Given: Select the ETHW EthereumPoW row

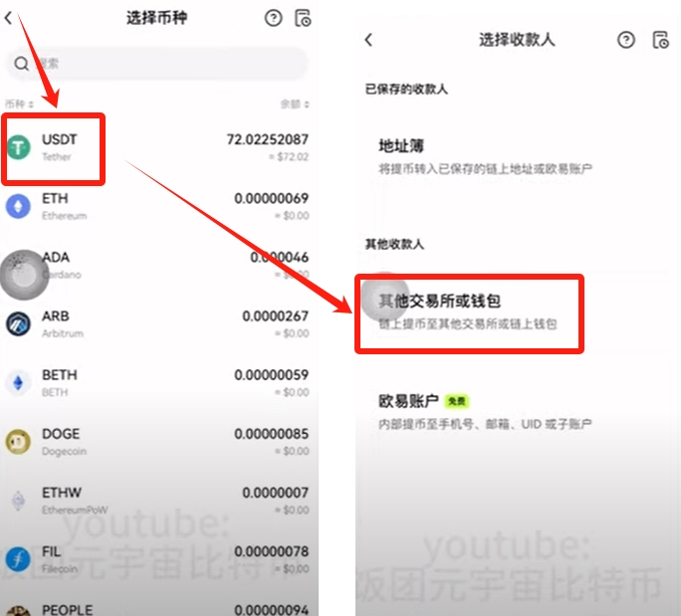Looking at the screenshot, I should (156, 501).
